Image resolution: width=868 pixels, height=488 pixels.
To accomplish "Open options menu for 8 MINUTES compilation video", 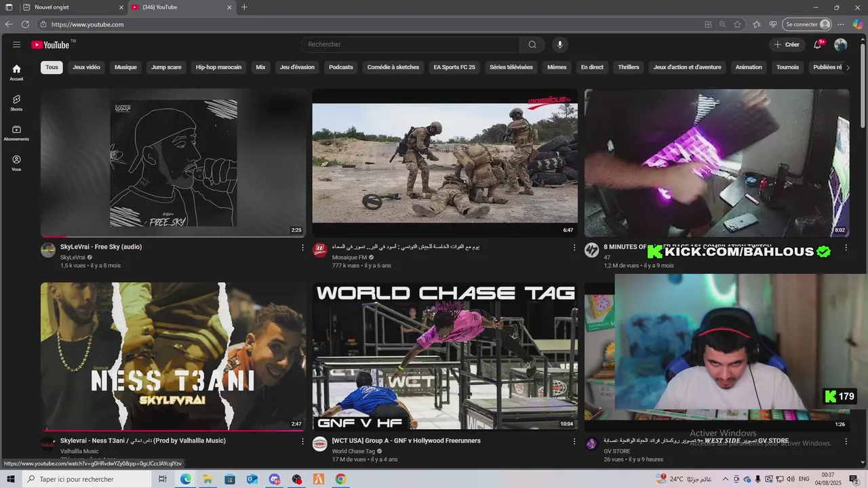I will pos(846,248).
